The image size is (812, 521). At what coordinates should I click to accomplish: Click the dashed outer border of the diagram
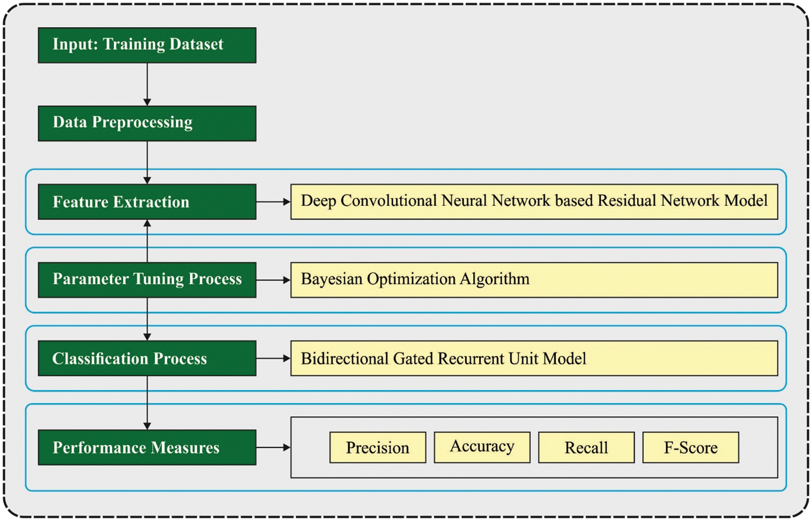coord(406,4)
